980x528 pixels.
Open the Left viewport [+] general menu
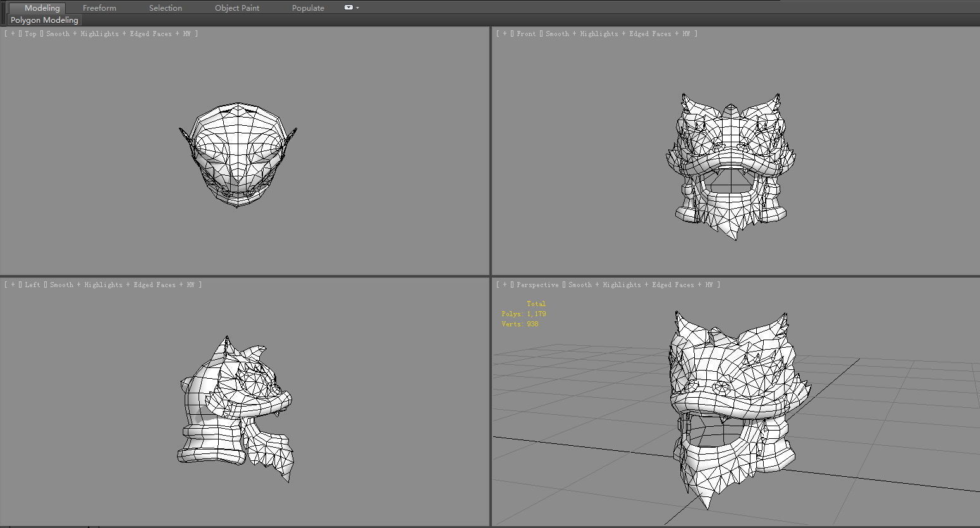click(13, 285)
